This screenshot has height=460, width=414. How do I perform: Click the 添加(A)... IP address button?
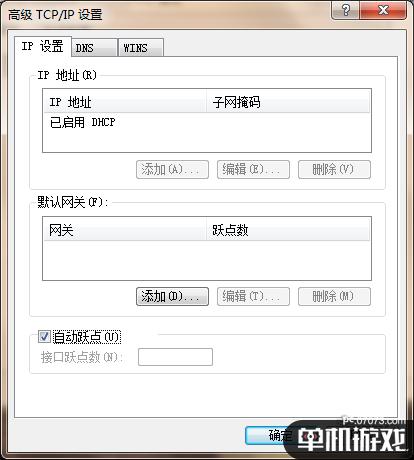(x=172, y=170)
